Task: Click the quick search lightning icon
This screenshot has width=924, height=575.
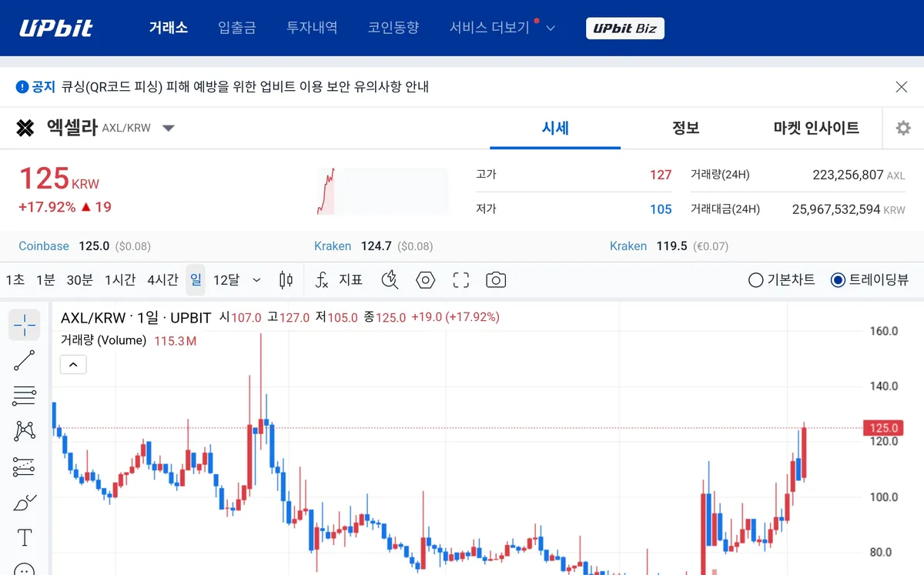Action: coord(390,280)
